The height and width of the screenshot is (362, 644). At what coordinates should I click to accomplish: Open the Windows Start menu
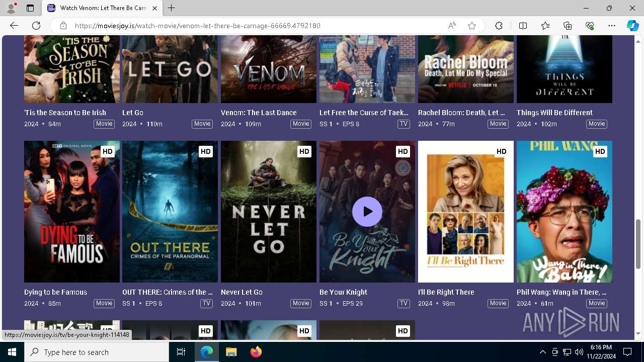coord(12,352)
